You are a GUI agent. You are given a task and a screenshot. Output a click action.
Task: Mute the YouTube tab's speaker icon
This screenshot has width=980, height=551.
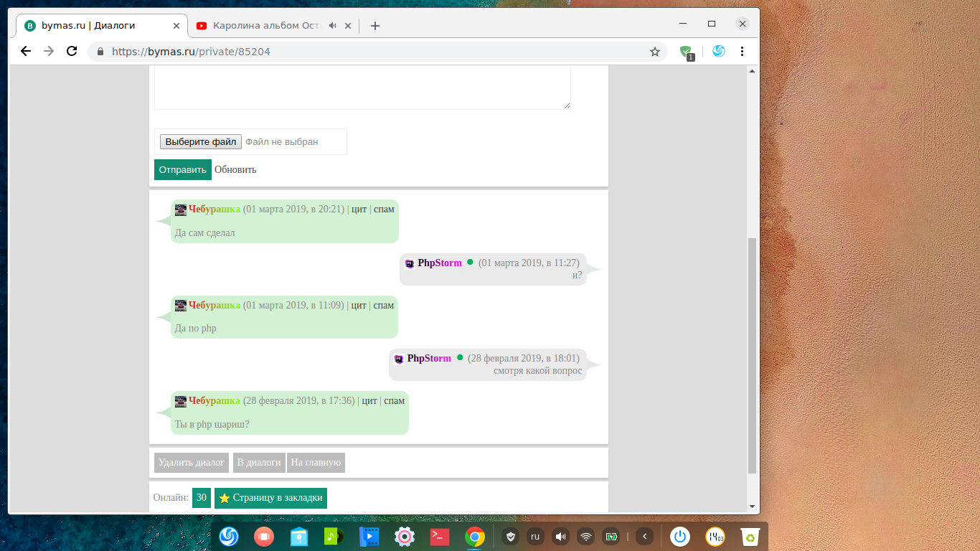pyautogui.click(x=333, y=26)
